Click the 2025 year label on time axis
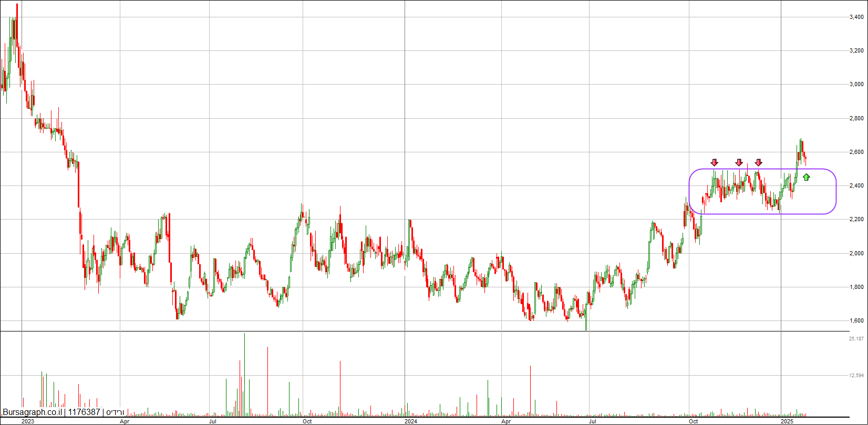Image resolution: width=868 pixels, height=425 pixels. [x=787, y=421]
